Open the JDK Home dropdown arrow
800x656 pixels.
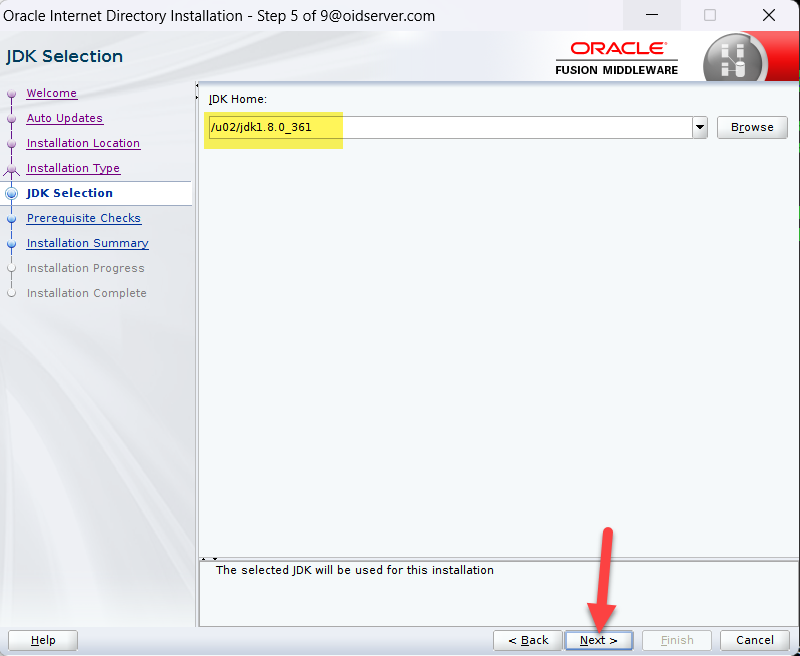tap(699, 128)
